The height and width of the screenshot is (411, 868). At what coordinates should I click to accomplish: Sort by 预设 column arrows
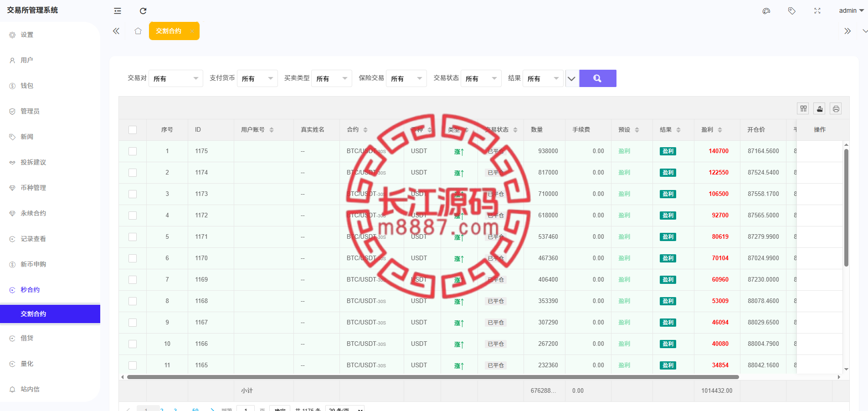637,130
